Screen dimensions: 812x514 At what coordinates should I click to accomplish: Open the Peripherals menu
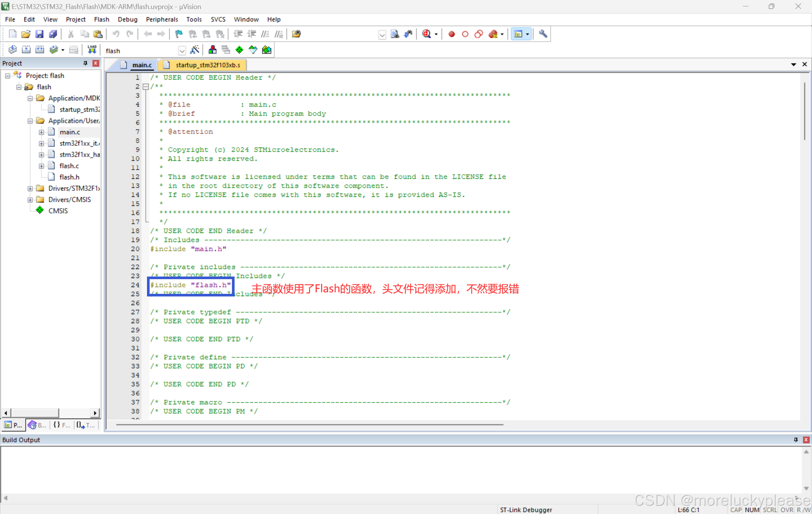pos(162,19)
